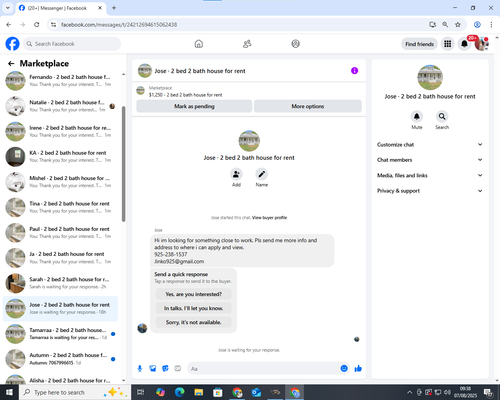Bookmark this page with the star icon
The image size is (500, 400).
pyautogui.click(x=458, y=24)
